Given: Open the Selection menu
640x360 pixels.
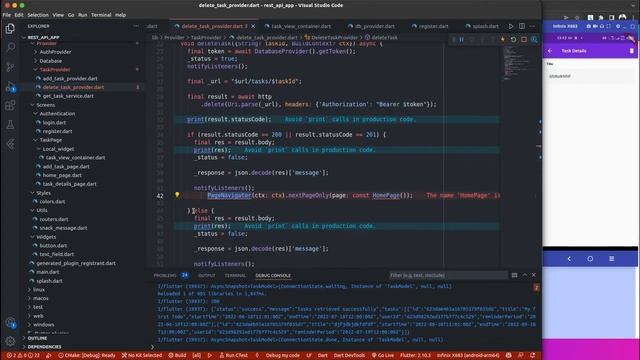Looking at the screenshot, I should 38,15.
